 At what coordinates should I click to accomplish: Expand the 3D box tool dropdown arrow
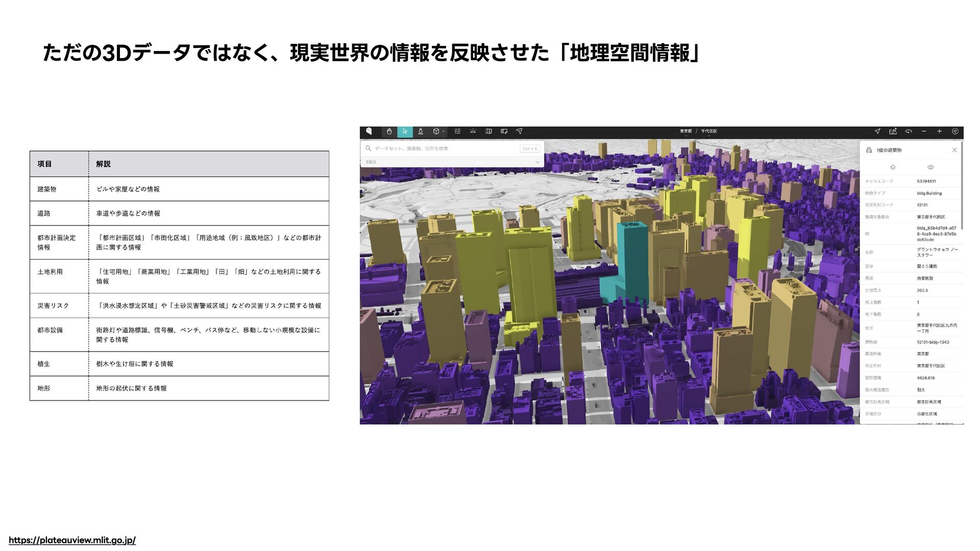coord(444,132)
